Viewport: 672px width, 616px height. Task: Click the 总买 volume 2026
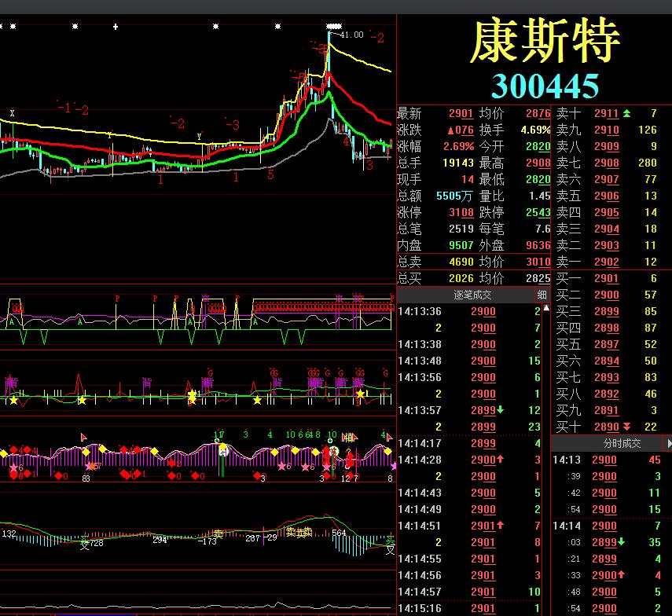coord(461,278)
